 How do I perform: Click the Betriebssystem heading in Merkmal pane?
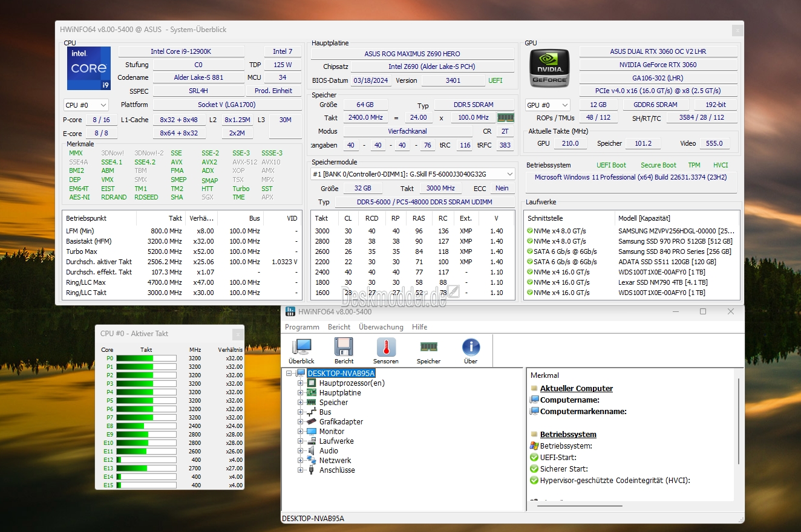(568, 435)
